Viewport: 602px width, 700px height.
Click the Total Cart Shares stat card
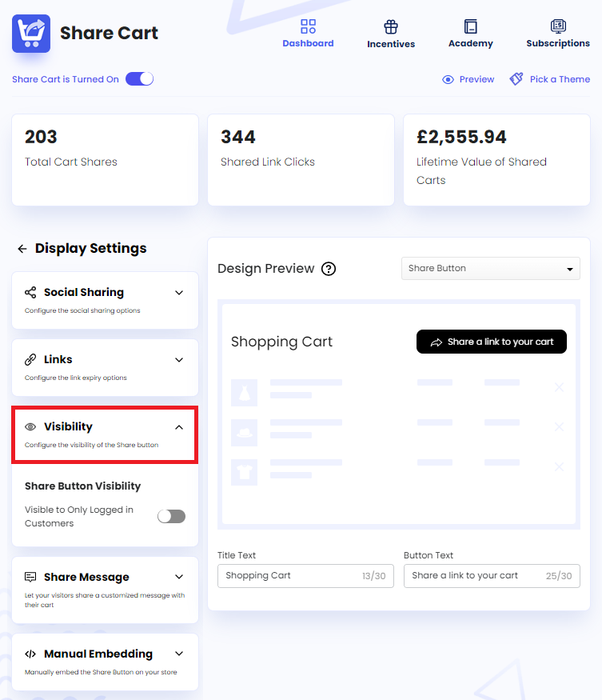[105, 160]
